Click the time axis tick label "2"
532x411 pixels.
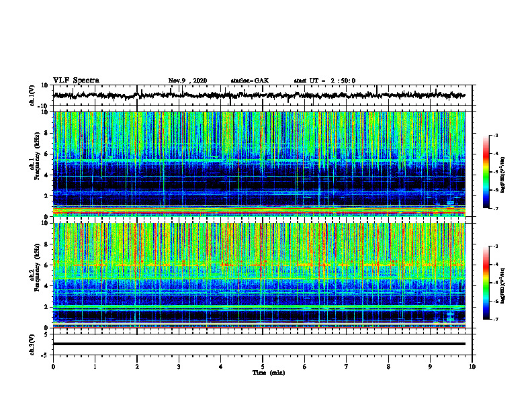point(137,367)
